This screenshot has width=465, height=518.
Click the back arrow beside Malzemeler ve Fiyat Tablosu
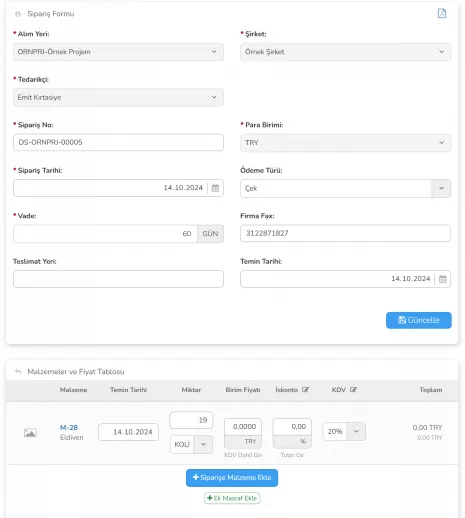click(x=18, y=372)
